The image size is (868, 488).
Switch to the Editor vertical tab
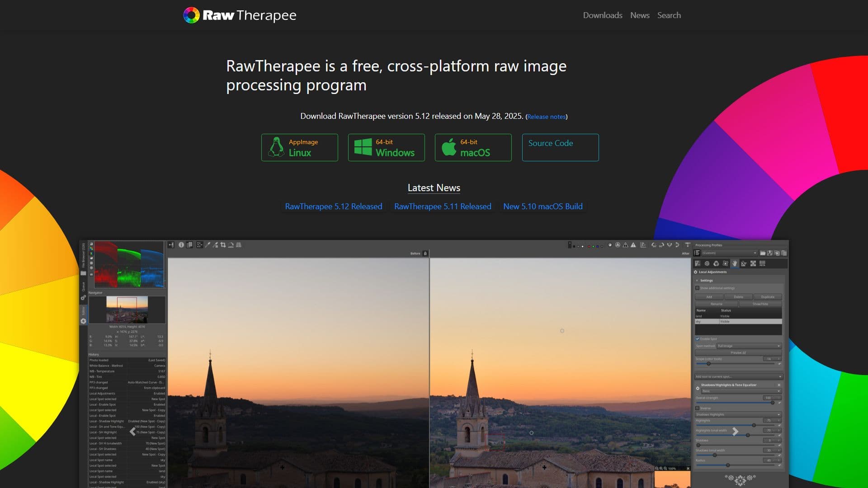83,315
